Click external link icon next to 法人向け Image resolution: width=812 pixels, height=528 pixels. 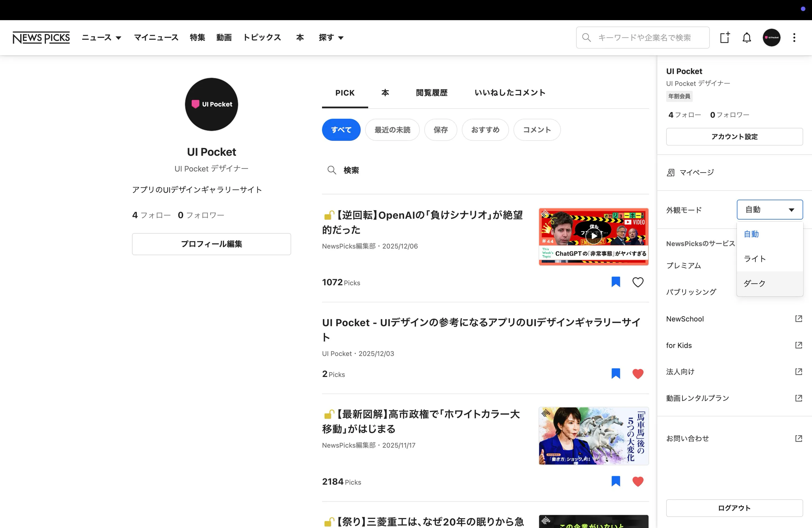(798, 371)
